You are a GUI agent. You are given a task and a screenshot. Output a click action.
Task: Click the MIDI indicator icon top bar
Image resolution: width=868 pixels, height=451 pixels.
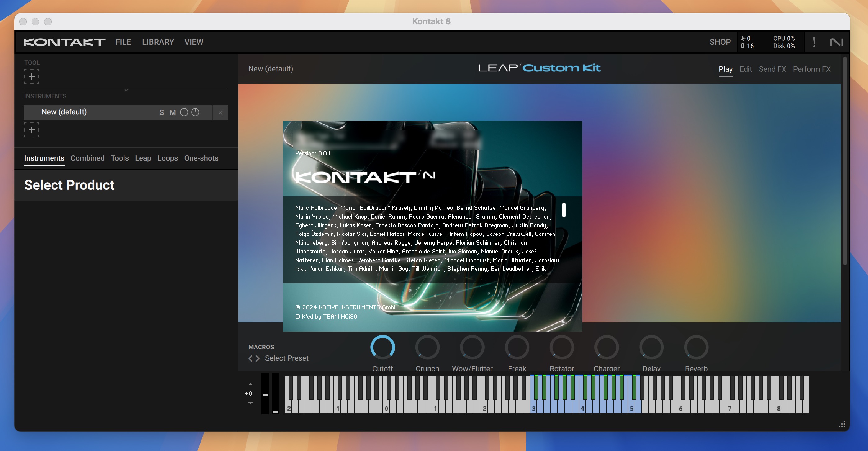(742, 39)
